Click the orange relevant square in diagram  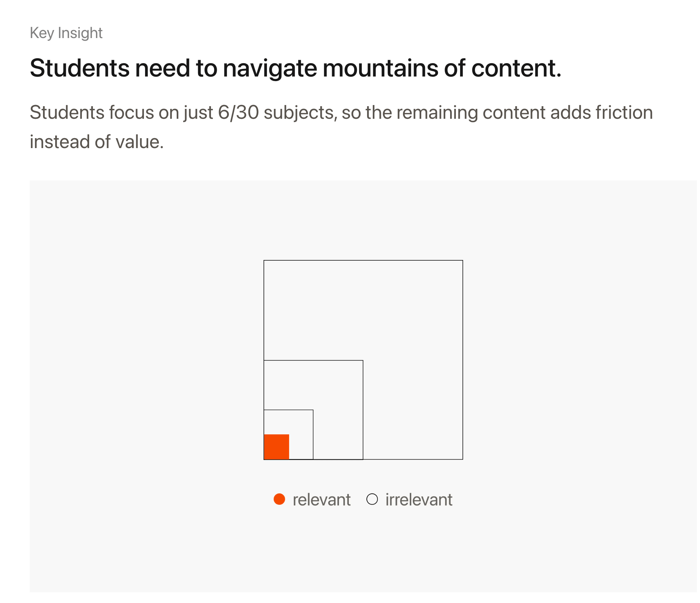point(276,447)
